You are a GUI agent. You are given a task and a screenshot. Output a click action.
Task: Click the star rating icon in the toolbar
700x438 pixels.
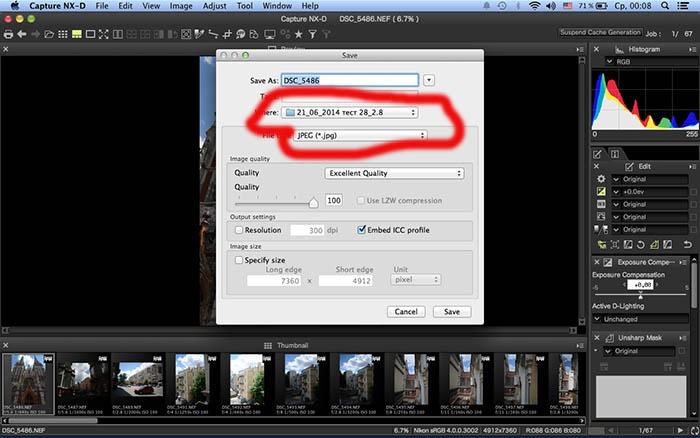coord(299,34)
